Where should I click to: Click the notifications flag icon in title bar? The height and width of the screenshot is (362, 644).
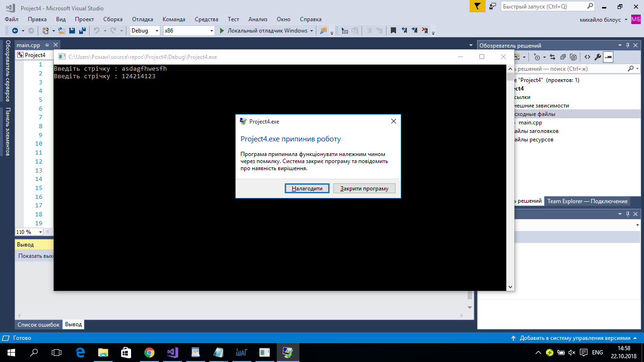pyautogui.click(x=477, y=7)
